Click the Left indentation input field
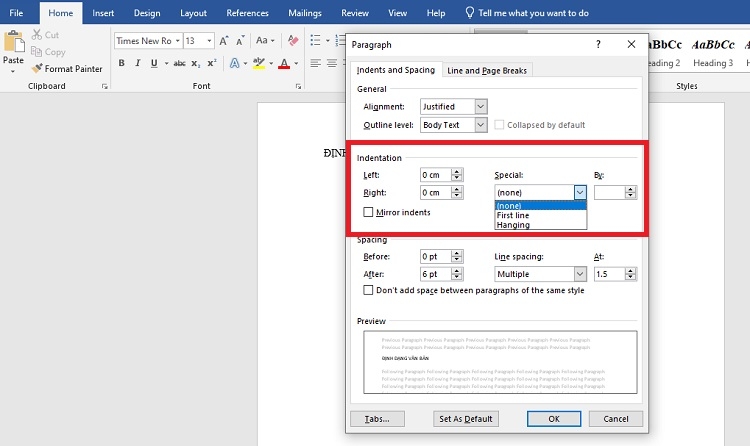 tap(435, 174)
